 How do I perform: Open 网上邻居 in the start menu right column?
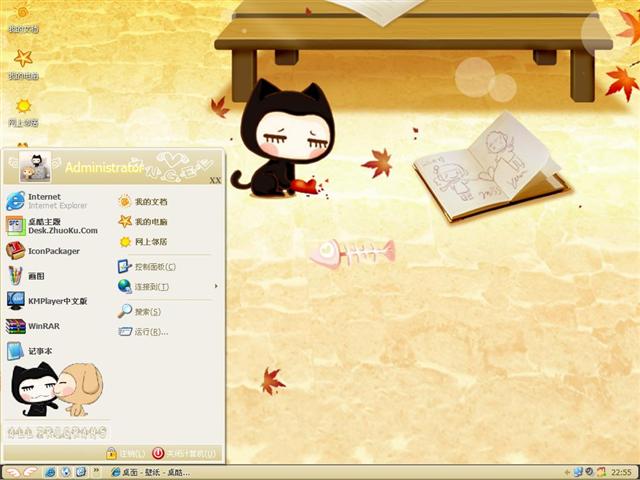coord(143,241)
